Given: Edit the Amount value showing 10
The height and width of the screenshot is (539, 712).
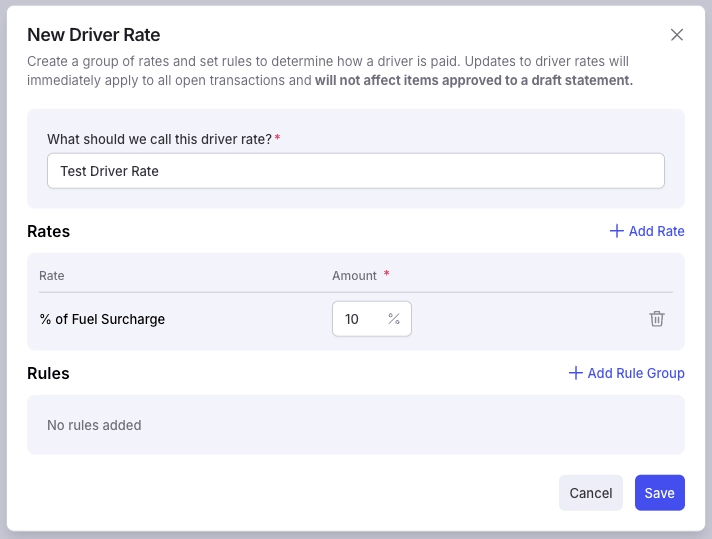Looking at the screenshot, I should coord(359,319).
